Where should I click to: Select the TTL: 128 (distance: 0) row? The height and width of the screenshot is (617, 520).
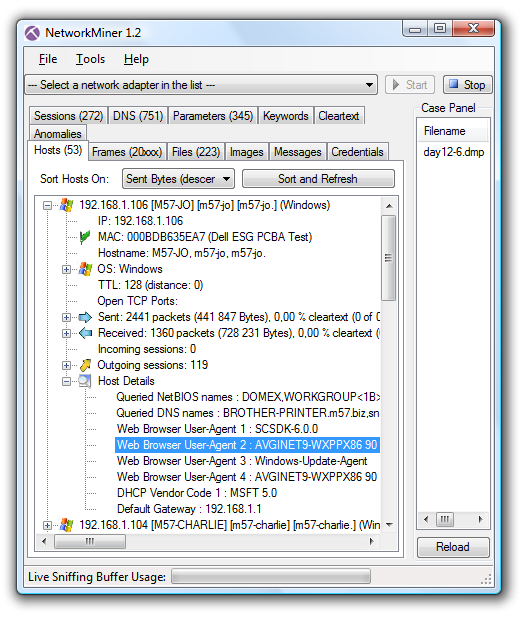point(150,285)
